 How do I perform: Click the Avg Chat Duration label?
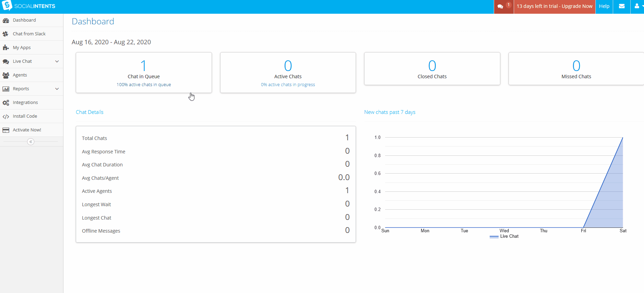tap(102, 165)
